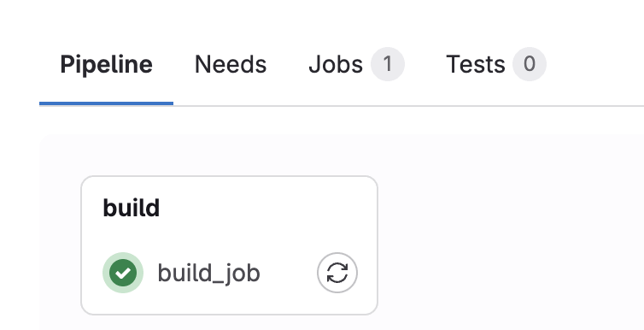
Task: Select the build stage card
Action: (229, 245)
